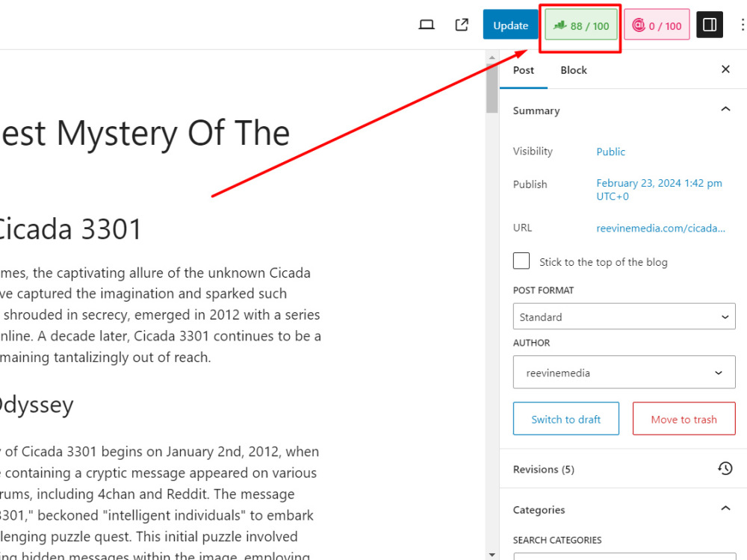Click the Search Categories label
The height and width of the screenshot is (560, 747).
(x=557, y=540)
